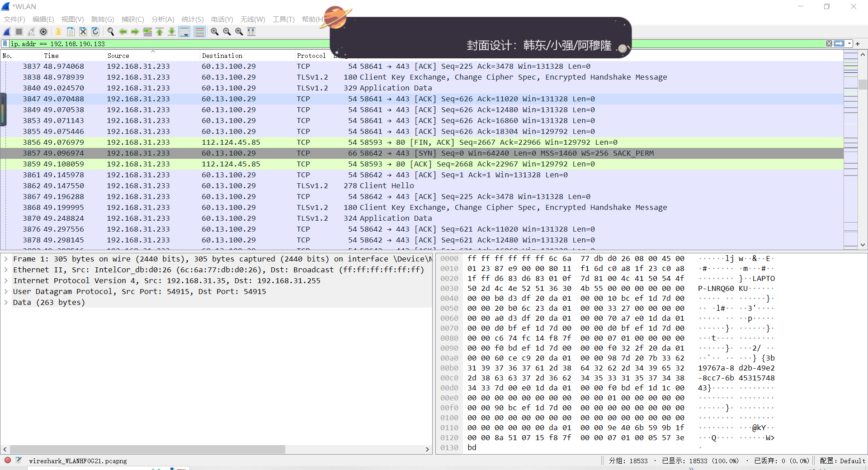This screenshot has width=868, height=470.
Task: Open the 编辑(E) menu
Action: [43, 19]
